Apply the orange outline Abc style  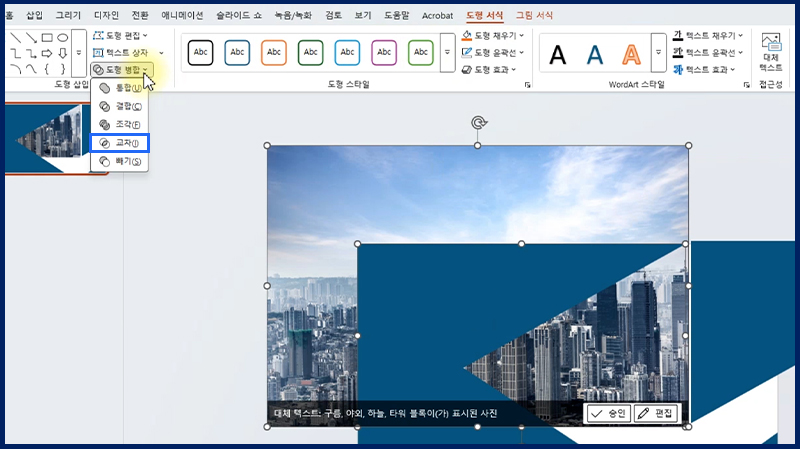click(x=274, y=53)
